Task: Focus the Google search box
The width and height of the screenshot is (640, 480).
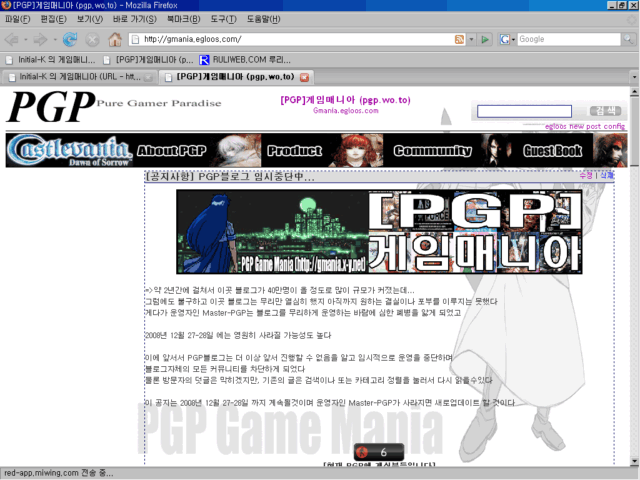Action: click(569, 39)
